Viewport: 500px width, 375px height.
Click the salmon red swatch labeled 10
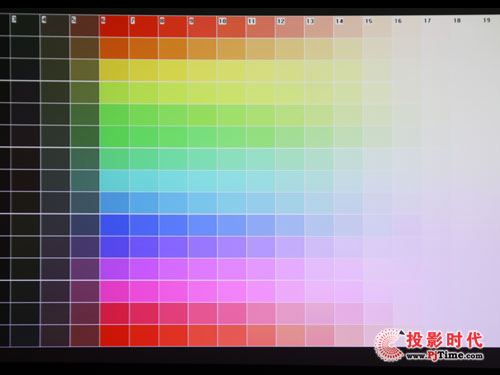click(231, 27)
